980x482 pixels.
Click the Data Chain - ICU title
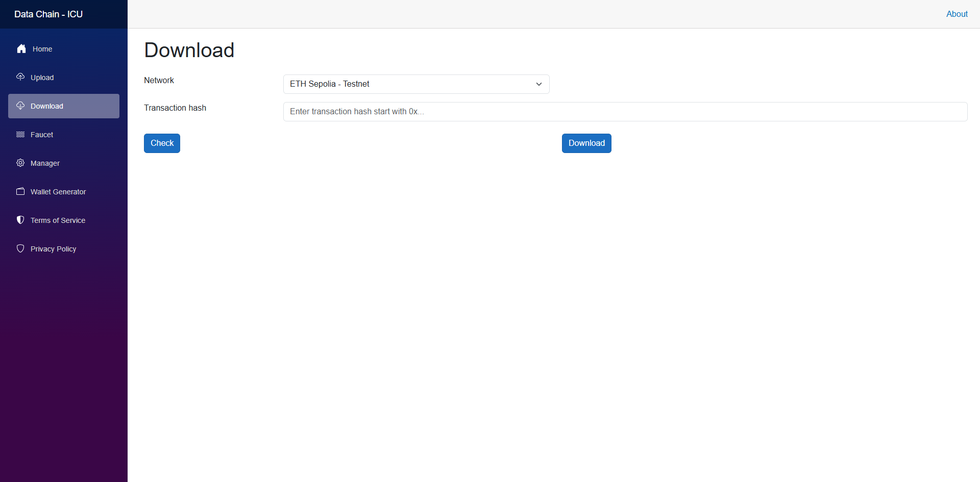click(x=47, y=14)
